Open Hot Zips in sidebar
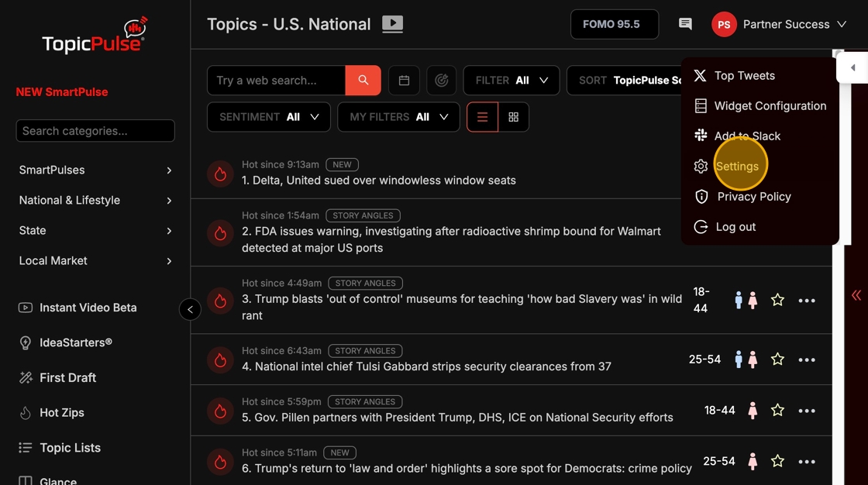This screenshot has height=485, width=868. pos(51,412)
